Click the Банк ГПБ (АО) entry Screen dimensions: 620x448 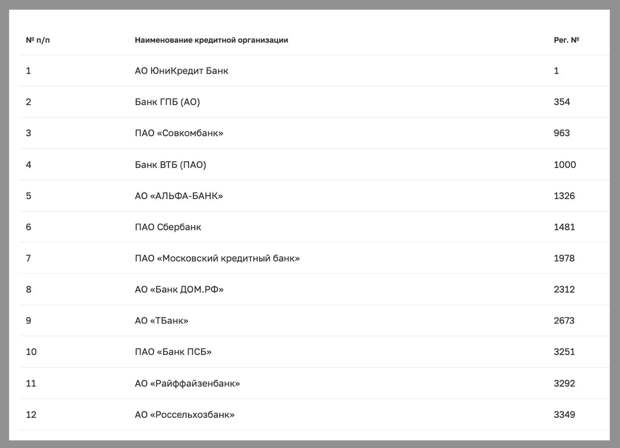click(167, 102)
